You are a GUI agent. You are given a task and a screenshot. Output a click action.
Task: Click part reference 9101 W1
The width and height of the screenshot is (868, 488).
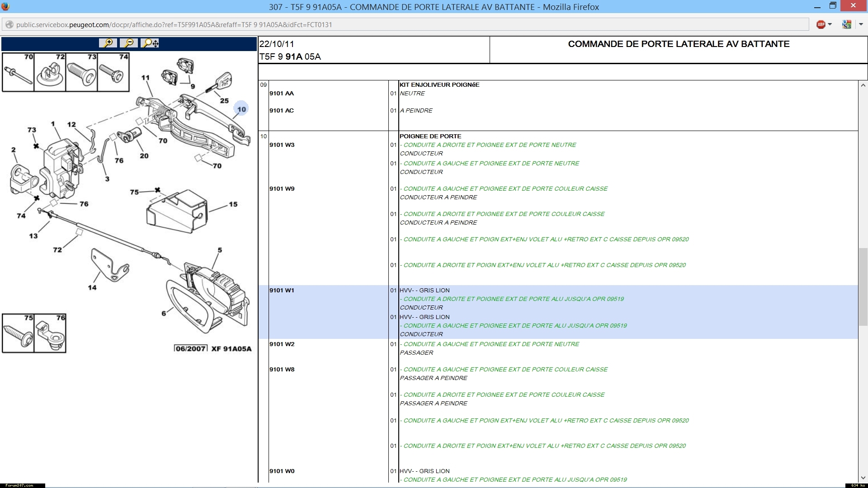click(x=282, y=290)
